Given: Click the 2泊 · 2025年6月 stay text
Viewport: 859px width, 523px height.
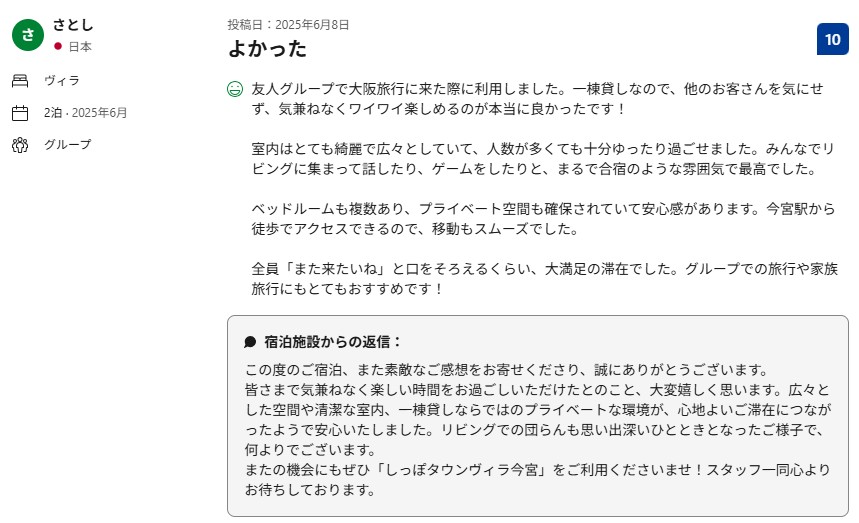Looking at the screenshot, I should pyautogui.click(x=86, y=113).
